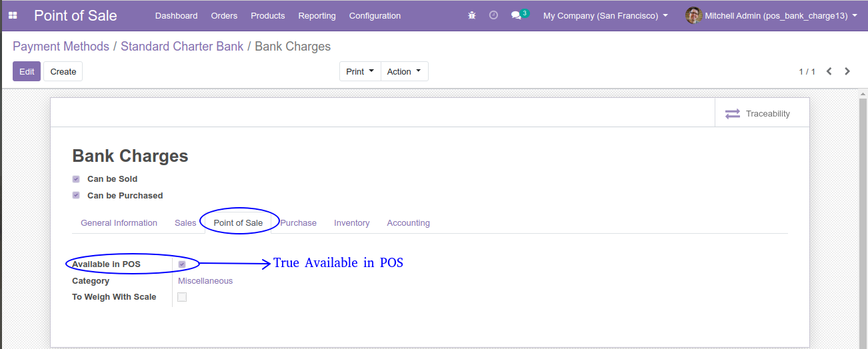Open the Configuration menu
Screen dimensions: 868x349
375,15
